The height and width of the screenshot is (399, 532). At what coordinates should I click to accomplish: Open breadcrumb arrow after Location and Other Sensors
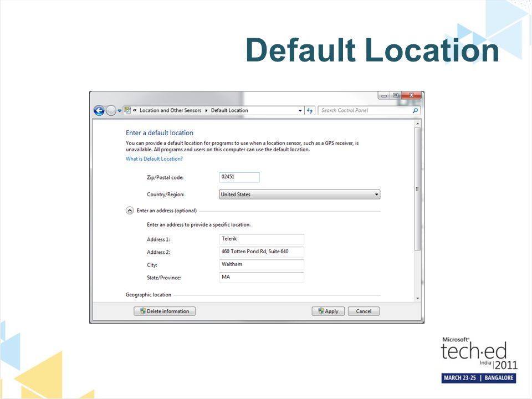pyautogui.click(x=206, y=111)
